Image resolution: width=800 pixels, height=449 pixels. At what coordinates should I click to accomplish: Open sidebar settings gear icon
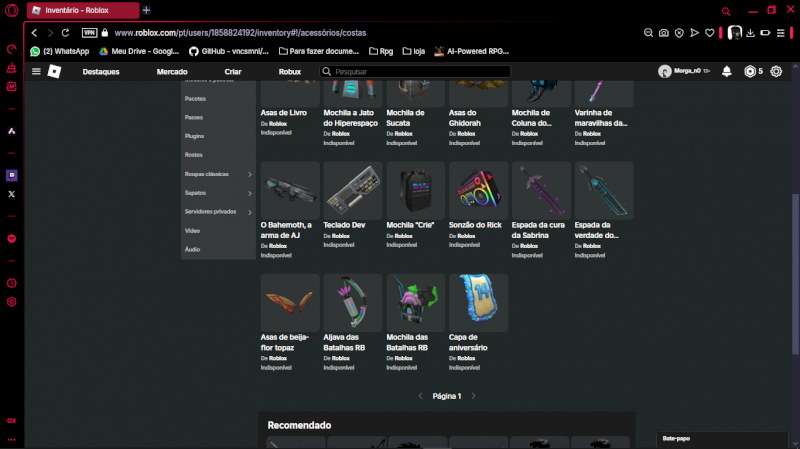click(12, 302)
